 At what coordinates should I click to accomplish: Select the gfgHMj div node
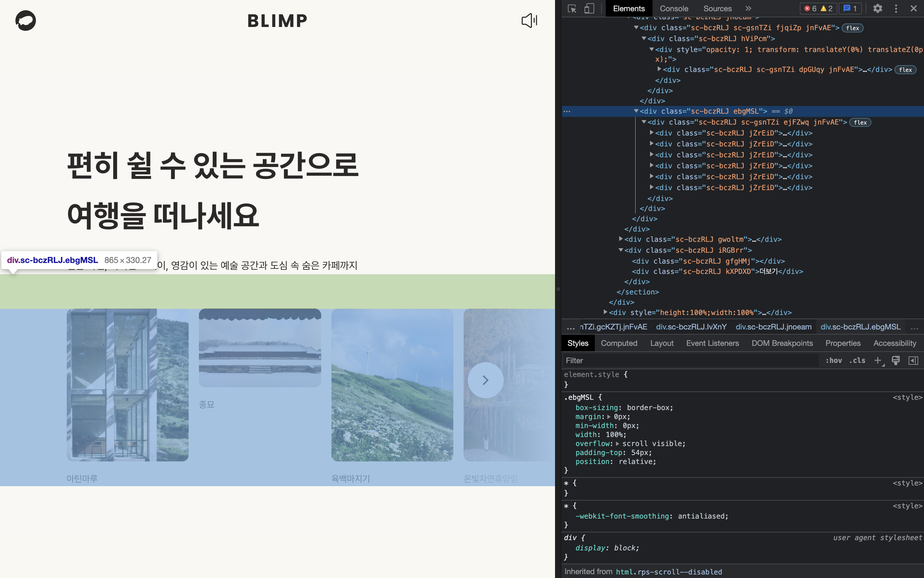[708, 261]
